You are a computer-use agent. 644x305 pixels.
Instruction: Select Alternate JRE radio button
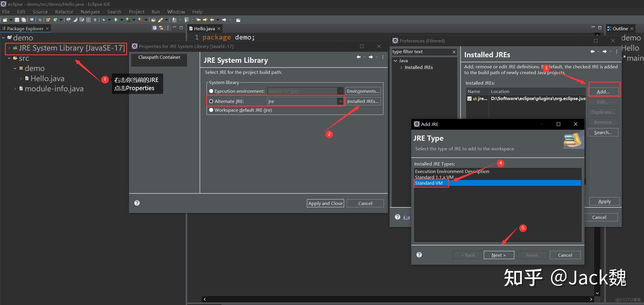point(211,101)
